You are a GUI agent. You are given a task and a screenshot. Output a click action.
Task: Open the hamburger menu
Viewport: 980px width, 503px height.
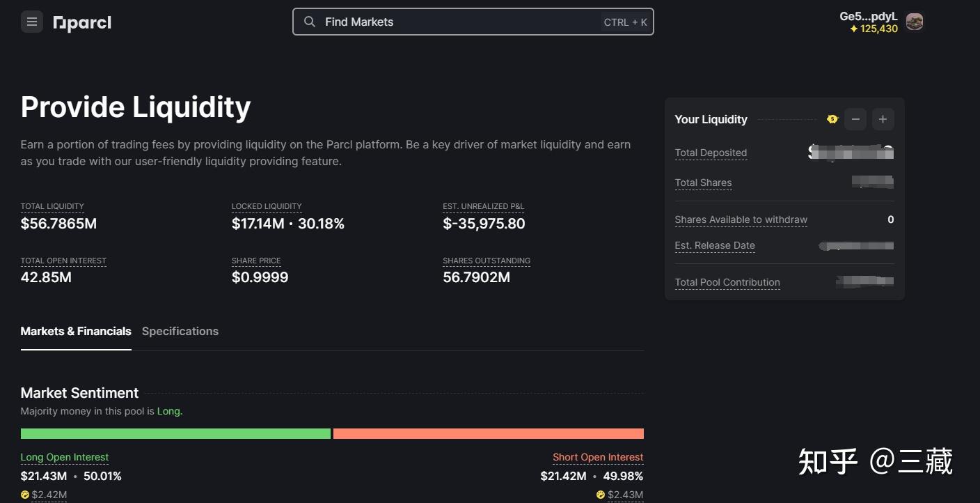(32, 22)
